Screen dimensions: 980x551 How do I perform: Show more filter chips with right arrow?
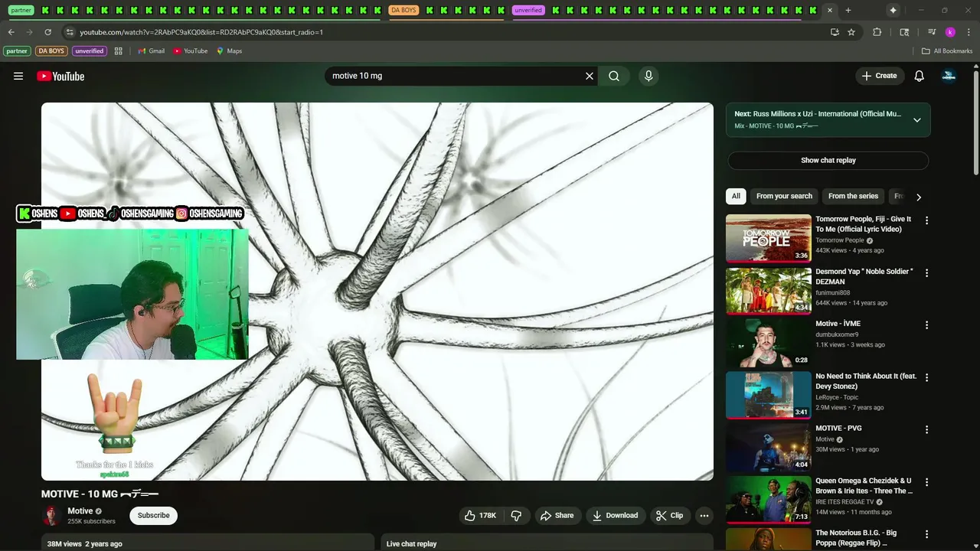click(x=919, y=197)
